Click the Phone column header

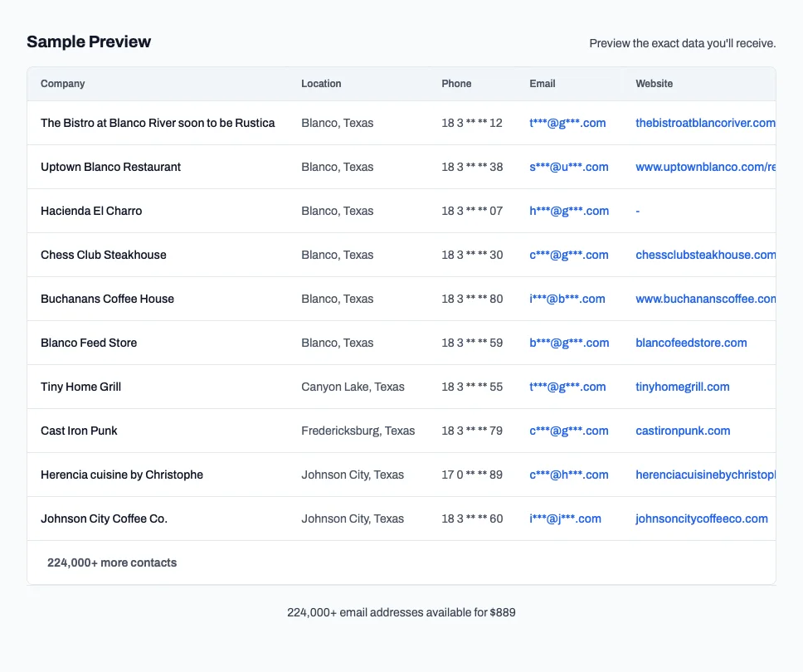coord(456,84)
